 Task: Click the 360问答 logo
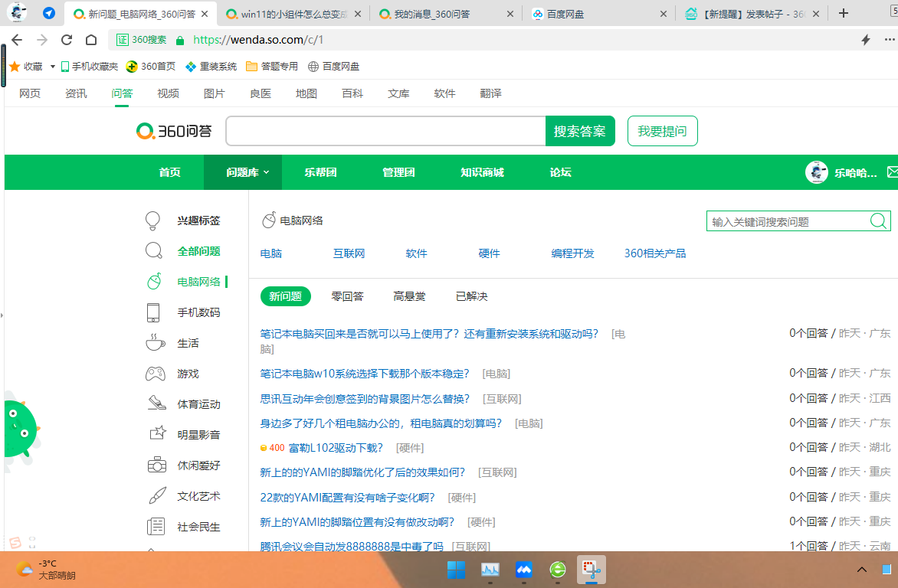tap(174, 131)
